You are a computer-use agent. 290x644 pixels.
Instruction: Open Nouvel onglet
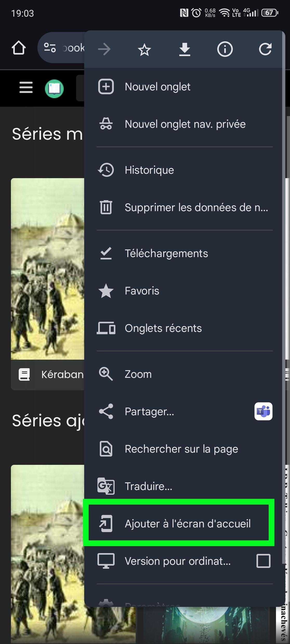click(157, 87)
